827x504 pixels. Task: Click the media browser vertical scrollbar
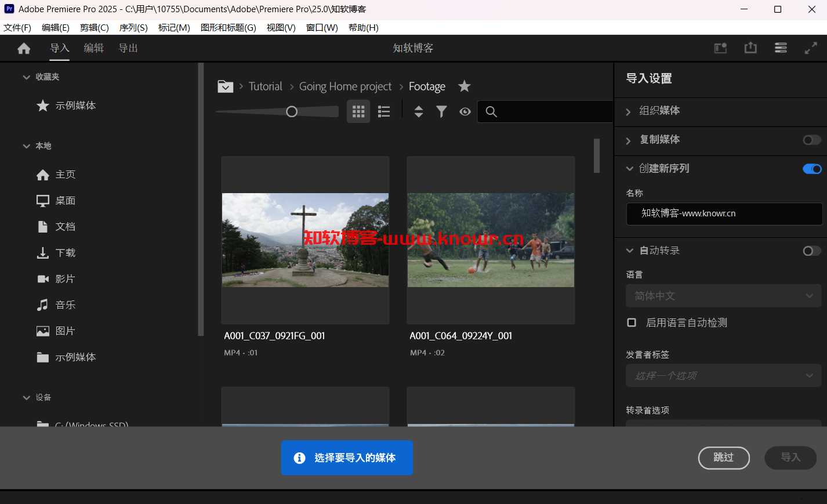[x=597, y=155]
